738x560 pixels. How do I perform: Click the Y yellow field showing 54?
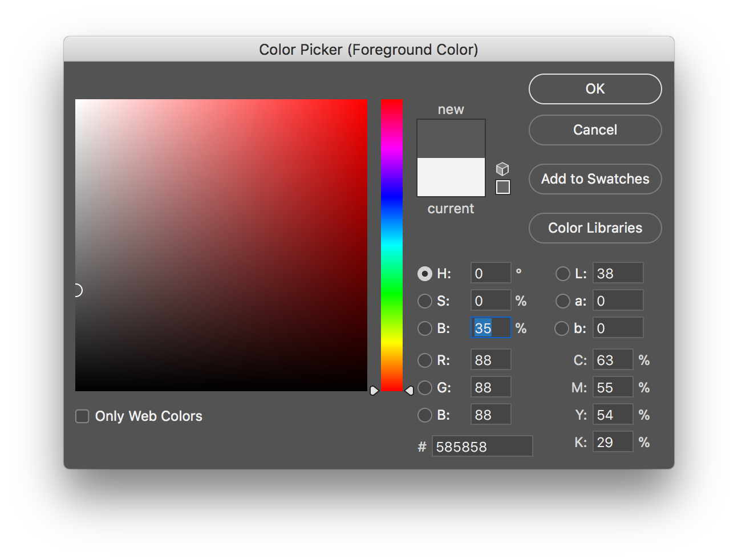click(613, 415)
